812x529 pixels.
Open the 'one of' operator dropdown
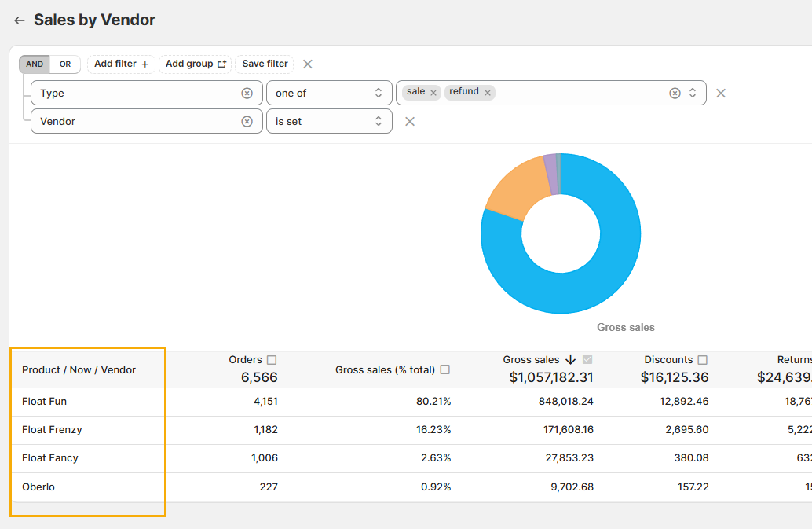(329, 93)
